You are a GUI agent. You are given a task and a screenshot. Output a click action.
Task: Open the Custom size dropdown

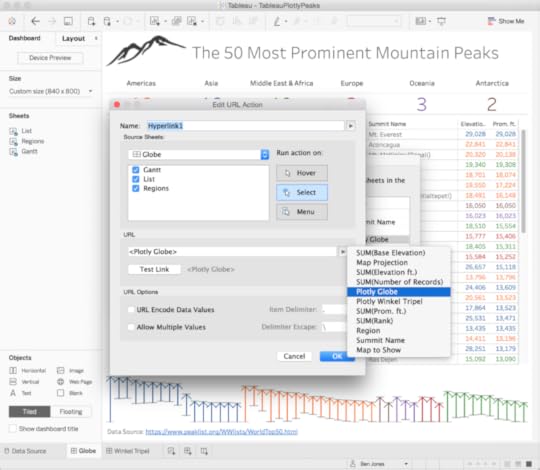[x=51, y=91]
